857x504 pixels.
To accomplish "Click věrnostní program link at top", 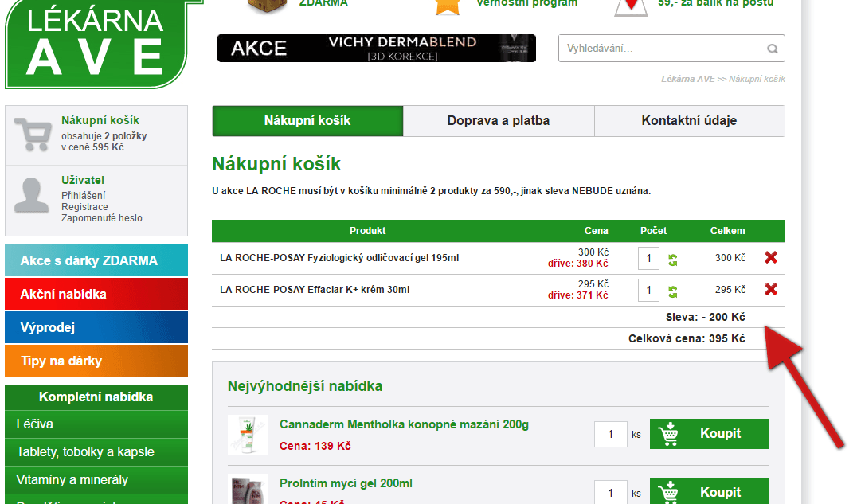I will coord(527,3).
